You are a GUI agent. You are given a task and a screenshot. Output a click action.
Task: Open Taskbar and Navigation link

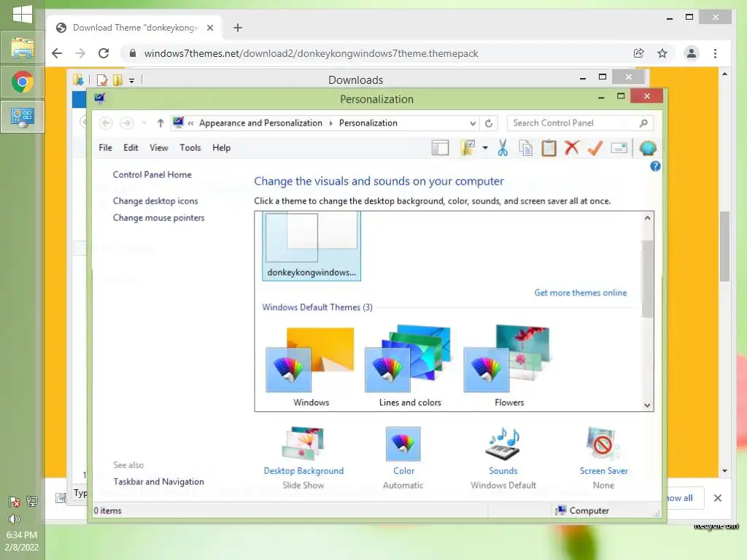coord(158,481)
